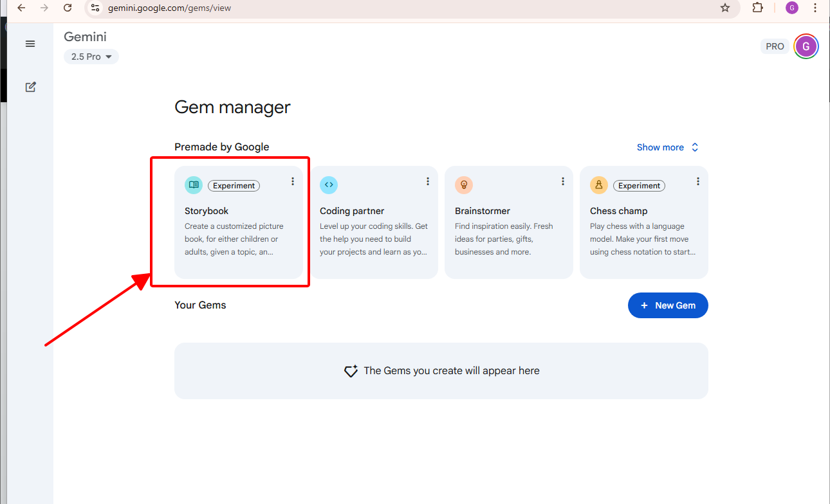830x504 pixels.
Task: Click the Storybook book icon
Action: 194,185
